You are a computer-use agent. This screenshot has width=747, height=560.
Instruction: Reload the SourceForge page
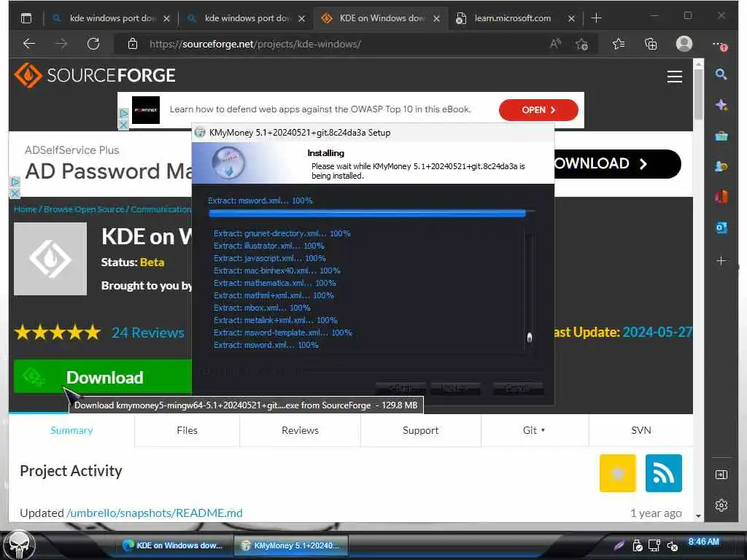tap(93, 44)
